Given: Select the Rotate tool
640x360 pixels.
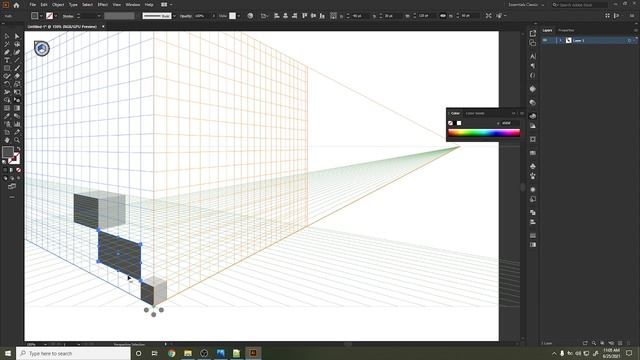Looking at the screenshot, I should (x=7, y=84).
